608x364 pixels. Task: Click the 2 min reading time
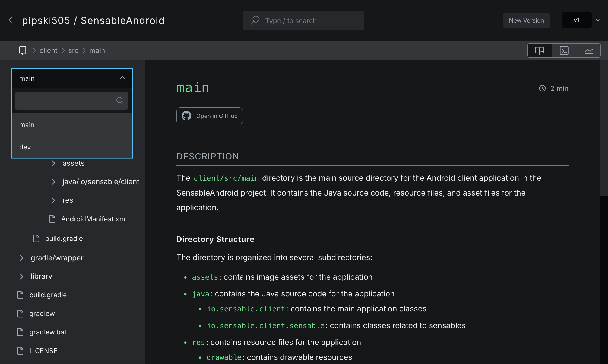coord(559,88)
